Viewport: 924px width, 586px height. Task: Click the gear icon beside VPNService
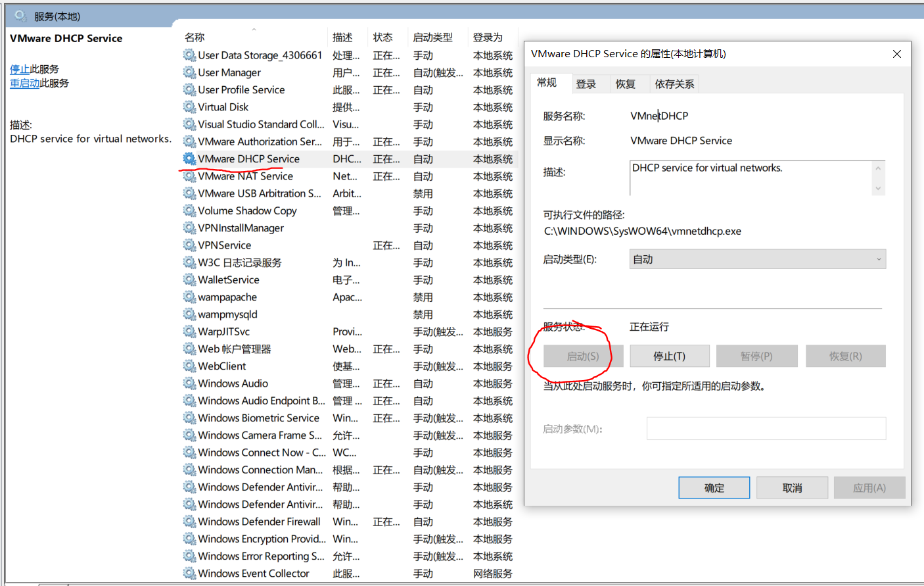click(x=190, y=245)
